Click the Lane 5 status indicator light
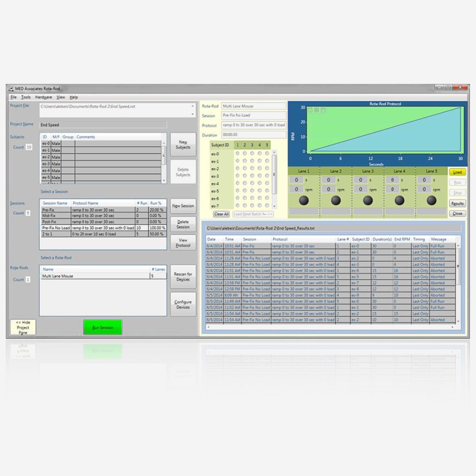This screenshot has width=476, height=476. (431, 200)
